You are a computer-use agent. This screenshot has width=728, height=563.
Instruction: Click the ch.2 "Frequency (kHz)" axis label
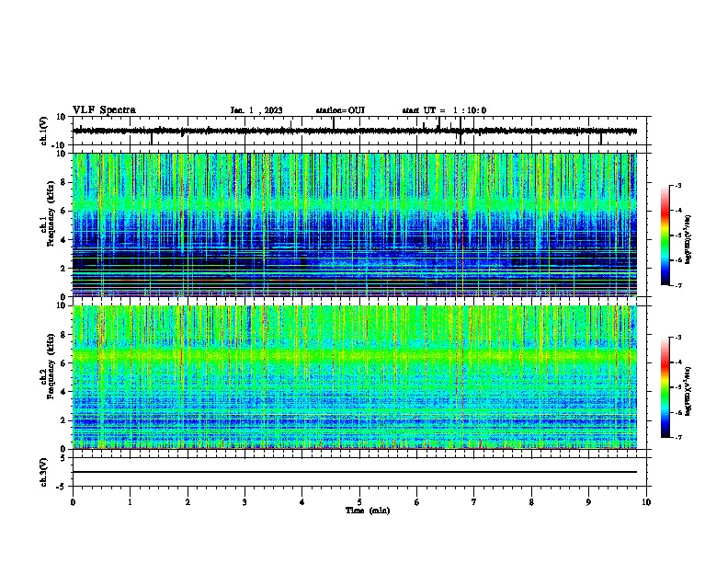(51, 366)
